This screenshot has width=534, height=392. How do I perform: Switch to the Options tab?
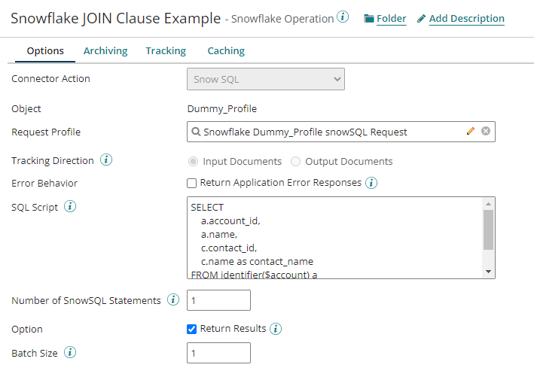point(45,50)
